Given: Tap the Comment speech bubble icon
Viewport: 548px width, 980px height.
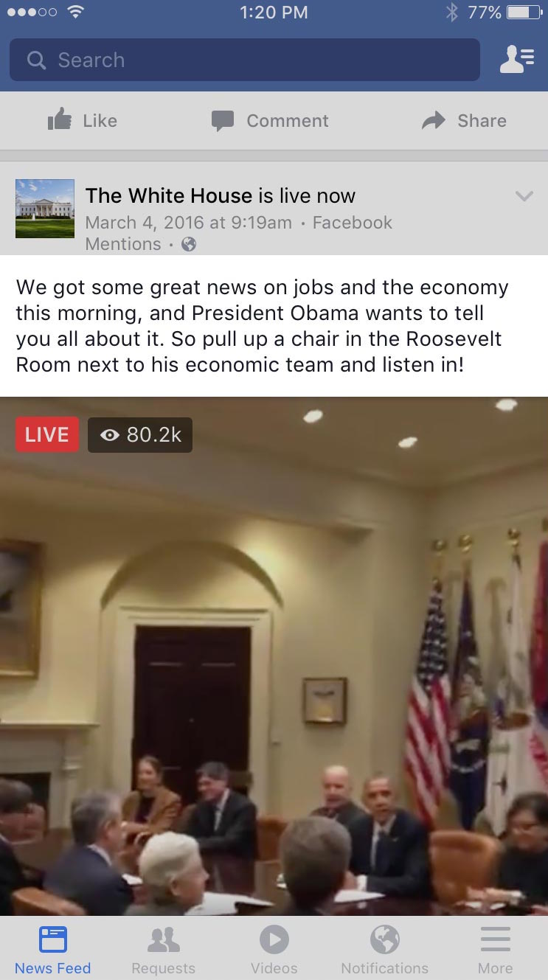Looking at the screenshot, I should point(223,121).
